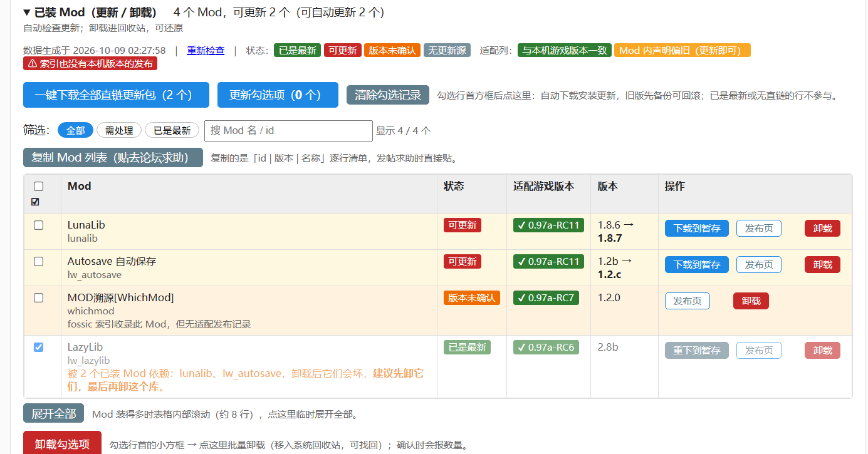Viewport: 868px width, 454px height.
Task: Click the MOD溯源[WhichMod] mod name
Action: point(121,297)
